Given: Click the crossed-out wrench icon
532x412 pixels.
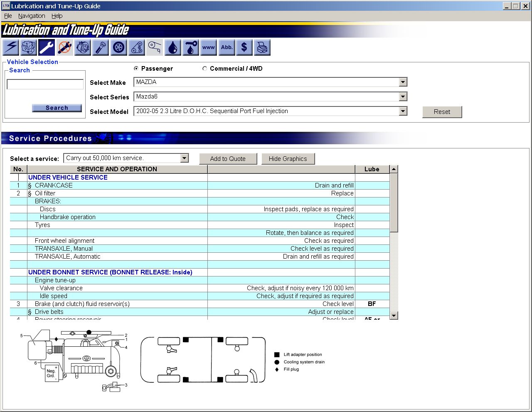Looking at the screenshot, I should coord(64,47).
